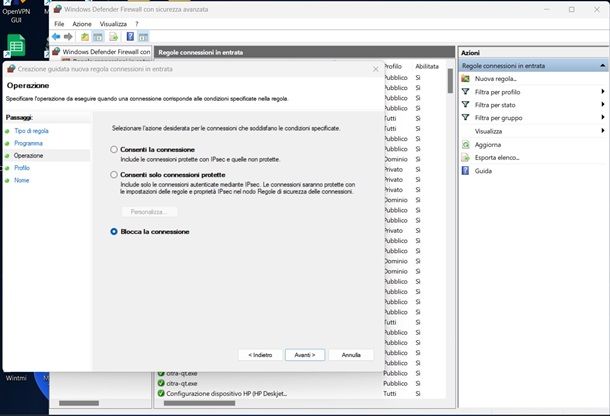Viewport: 610px width, 416px height.
Task: Click the Personalizza... button
Action: click(149, 212)
